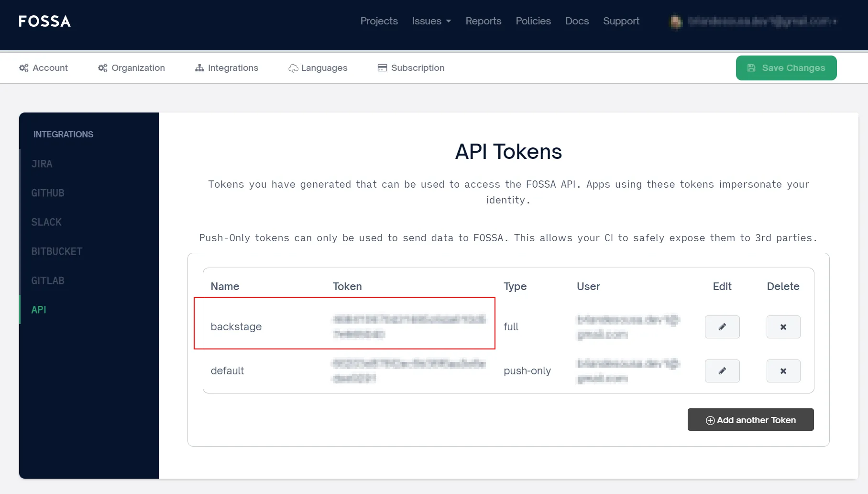Open the Projects page

click(379, 21)
